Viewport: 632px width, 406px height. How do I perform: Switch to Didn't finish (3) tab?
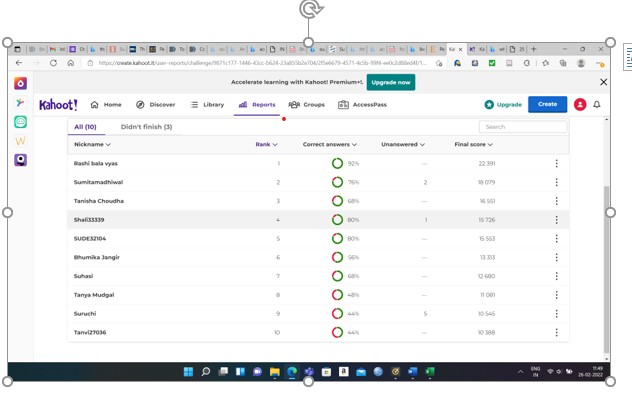click(x=146, y=127)
